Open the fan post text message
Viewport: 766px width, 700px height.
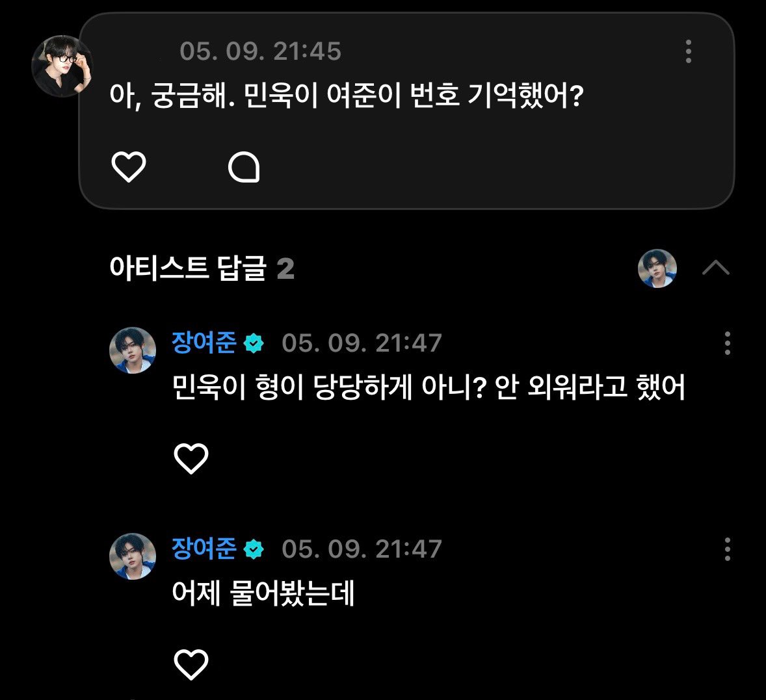click(x=347, y=96)
